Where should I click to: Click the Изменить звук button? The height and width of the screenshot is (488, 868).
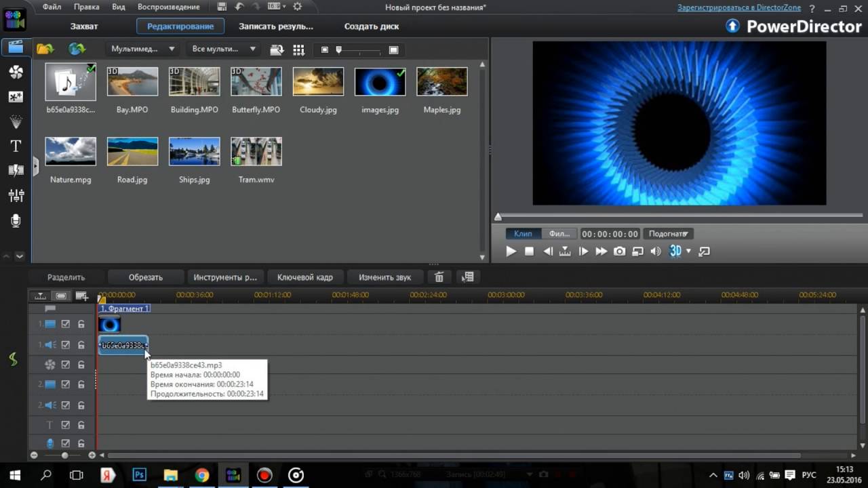pos(385,277)
